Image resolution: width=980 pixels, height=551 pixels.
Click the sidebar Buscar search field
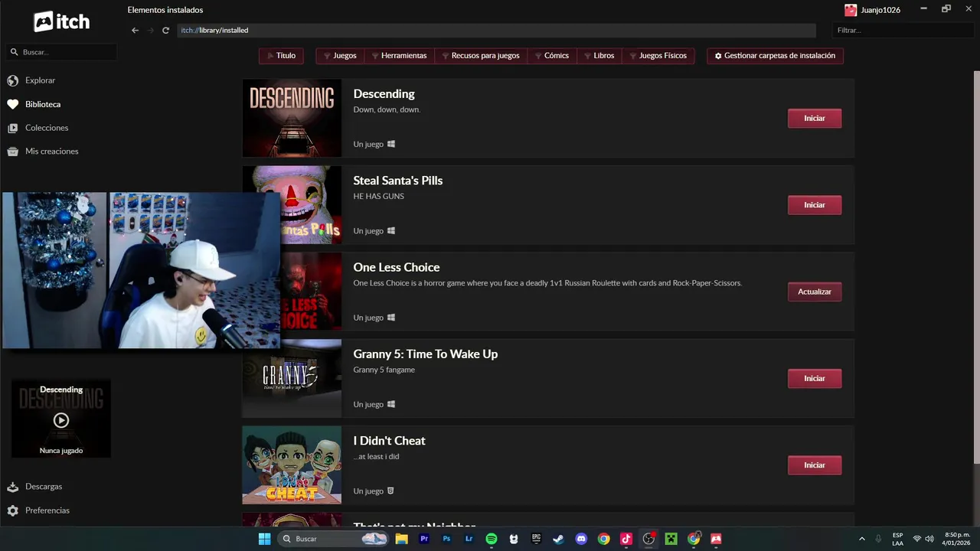(61, 52)
